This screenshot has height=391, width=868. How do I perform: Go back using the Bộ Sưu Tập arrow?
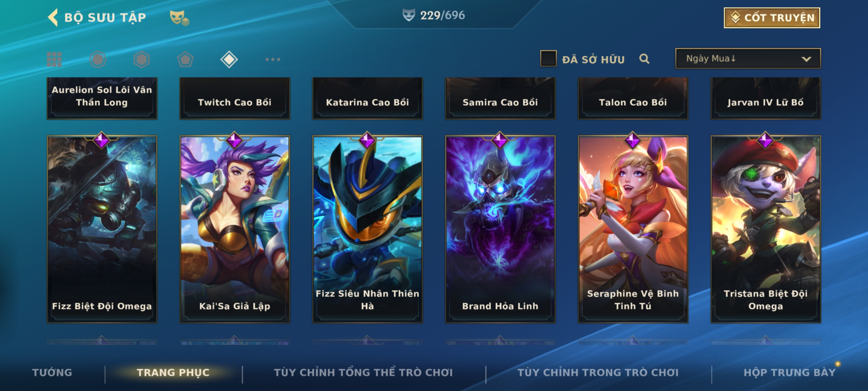coord(53,17)
